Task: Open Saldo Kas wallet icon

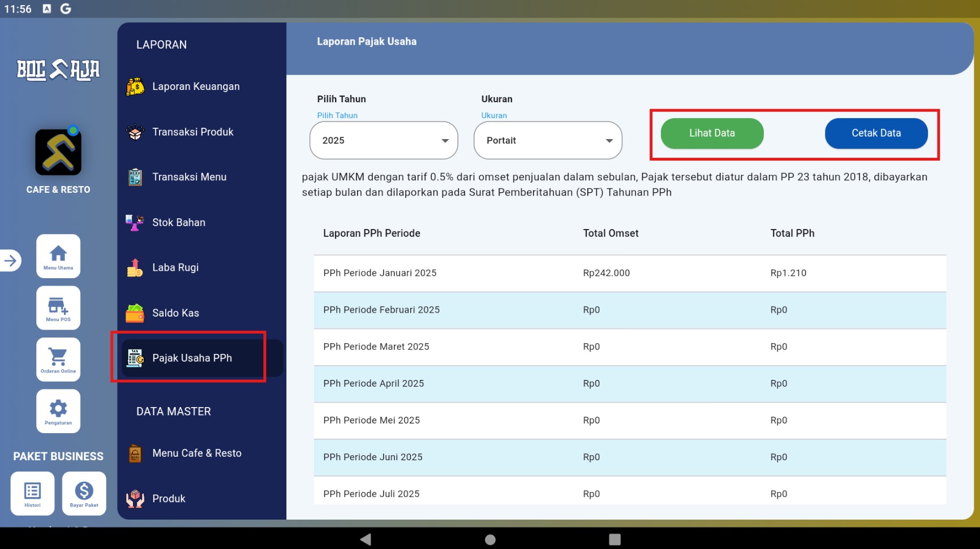Action: pyautogui.click(x=135, y=313)
